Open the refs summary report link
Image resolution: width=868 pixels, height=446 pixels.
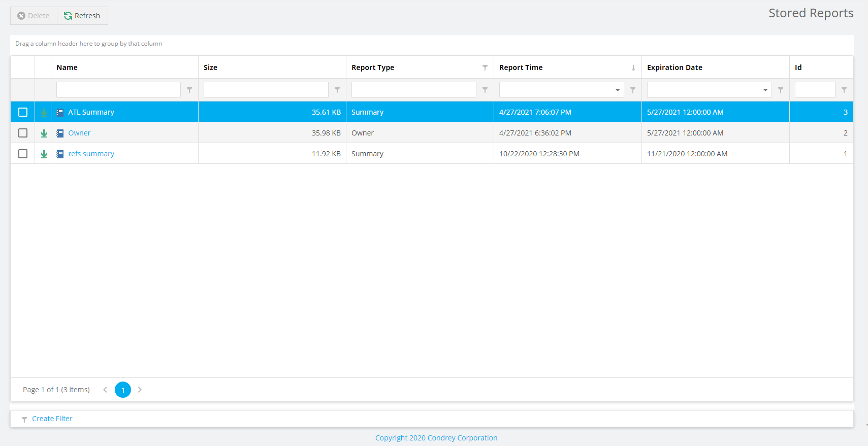(91, 154)
